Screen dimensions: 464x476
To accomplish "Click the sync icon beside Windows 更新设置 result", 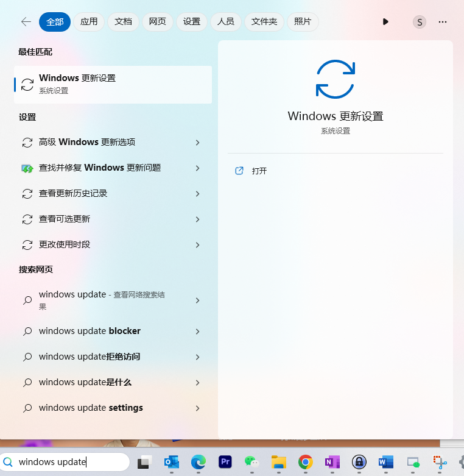I will pos(27,85).
